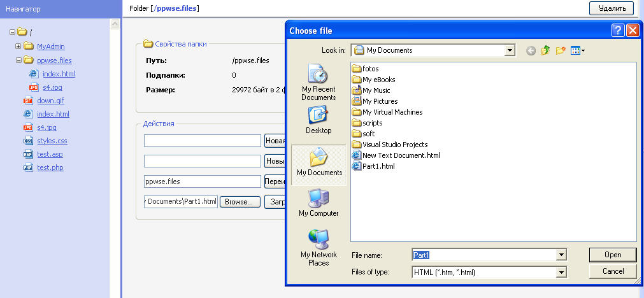
Task: Expand the Look in dropdown
Action: point(509,50)
